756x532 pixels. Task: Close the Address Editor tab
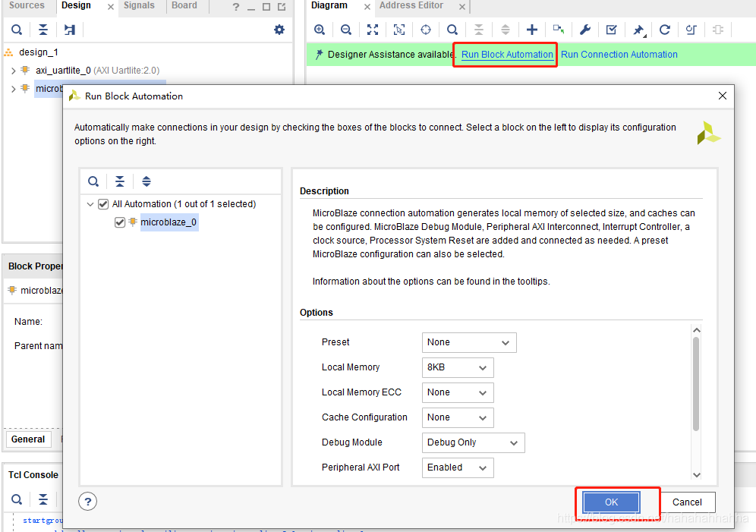coord(462,7)
